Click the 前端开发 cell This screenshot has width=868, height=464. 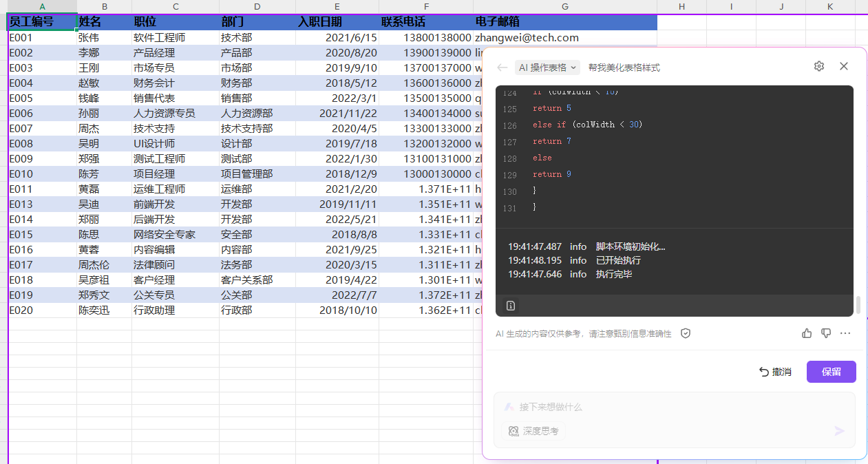176,204
